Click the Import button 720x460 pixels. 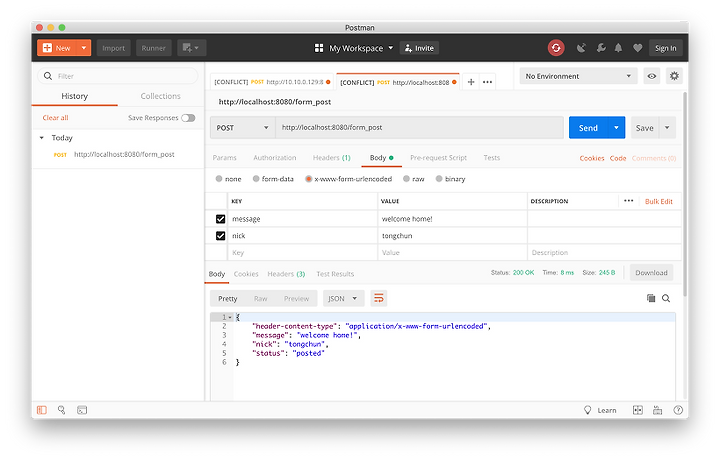pos(113,48)
